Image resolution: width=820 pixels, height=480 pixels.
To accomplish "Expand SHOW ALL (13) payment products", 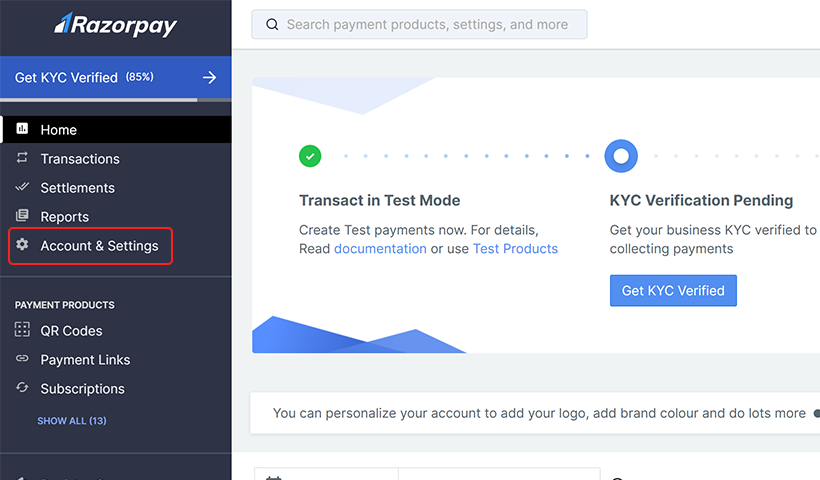I will click(72, 420).
